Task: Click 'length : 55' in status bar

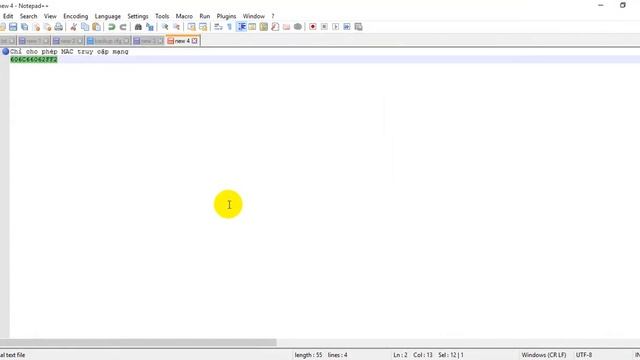Action: coord(308,355)
